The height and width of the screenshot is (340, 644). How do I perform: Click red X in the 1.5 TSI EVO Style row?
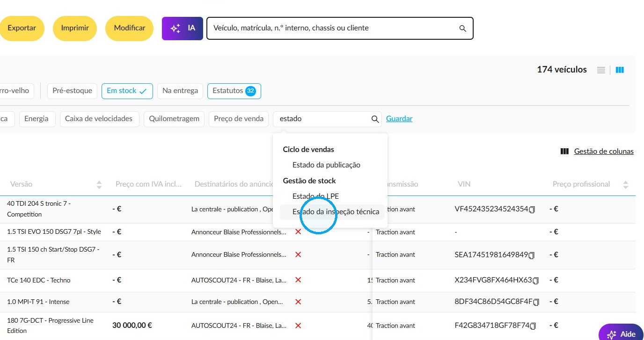(298, 232)
